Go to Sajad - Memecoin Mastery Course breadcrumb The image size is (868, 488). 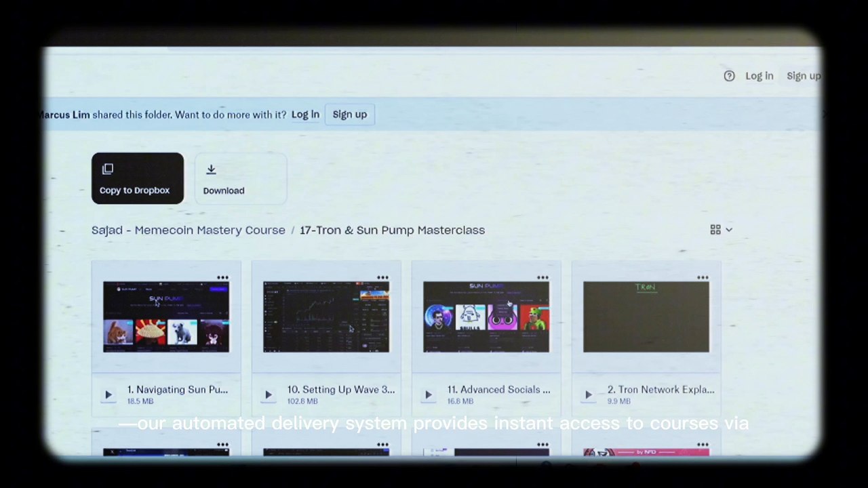pyautogui.click(x=189, y=230)
